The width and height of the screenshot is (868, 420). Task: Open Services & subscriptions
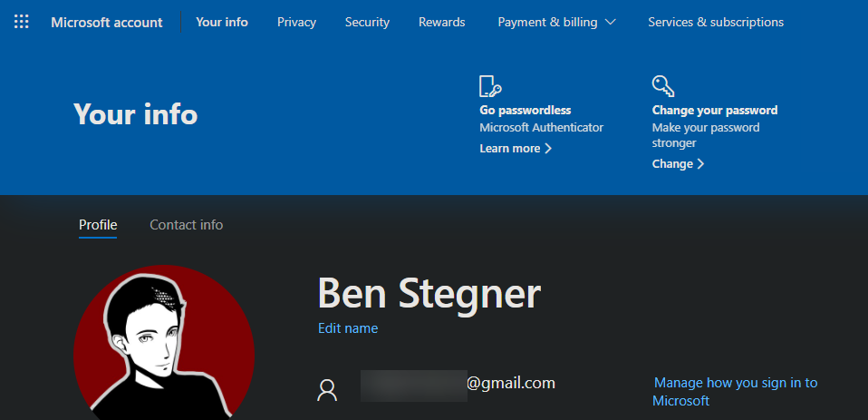(x=716, y=22)
